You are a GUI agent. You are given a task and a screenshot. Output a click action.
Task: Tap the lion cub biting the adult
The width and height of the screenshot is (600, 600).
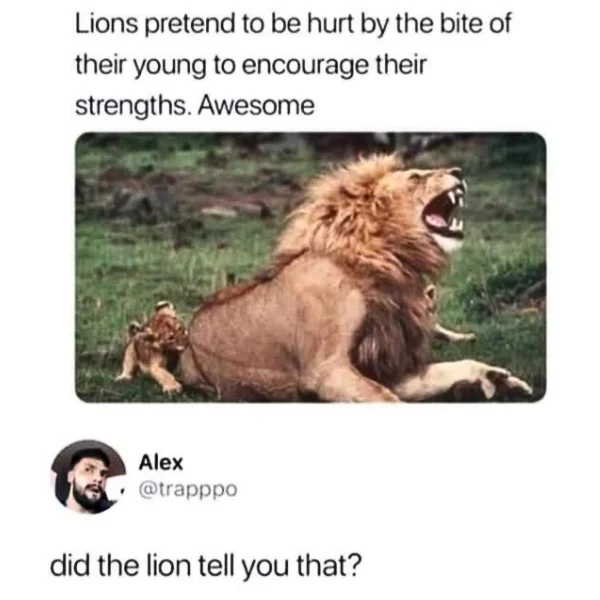pos(155,346)
